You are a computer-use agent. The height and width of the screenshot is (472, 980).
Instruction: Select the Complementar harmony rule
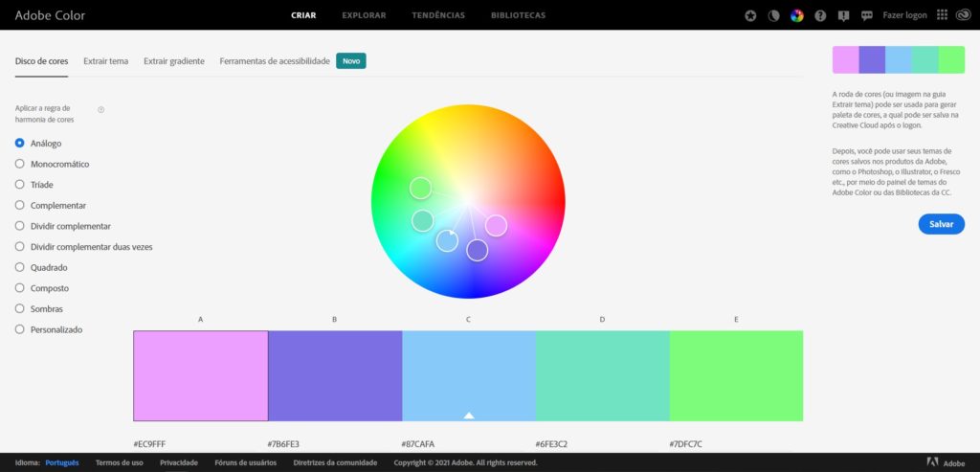coord(51,205)
